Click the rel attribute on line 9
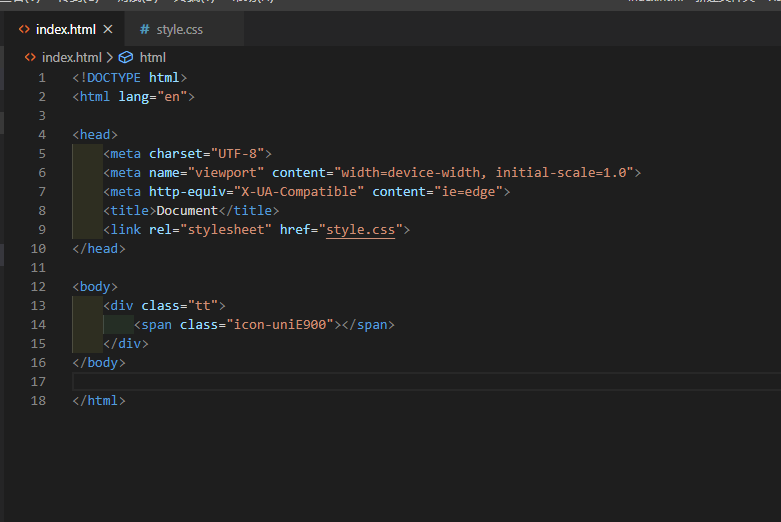 (x=160, y=230)
